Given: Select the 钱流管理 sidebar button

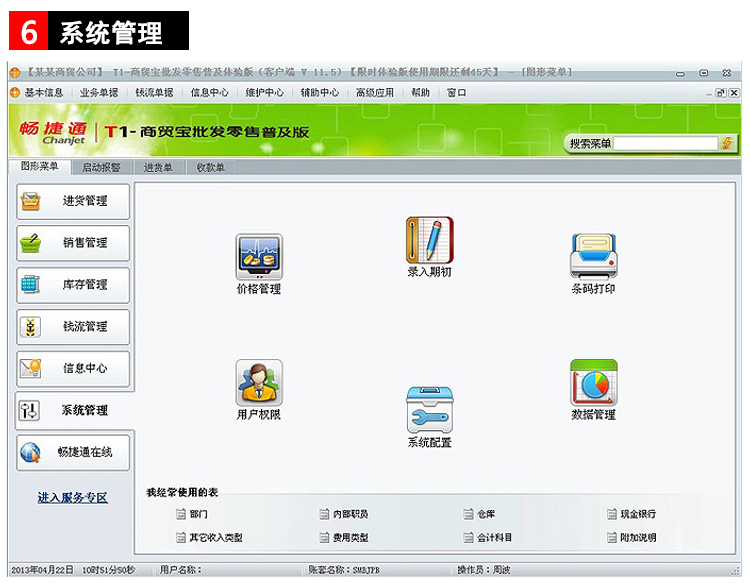Looking at the screenshot, I should point(73,327).
